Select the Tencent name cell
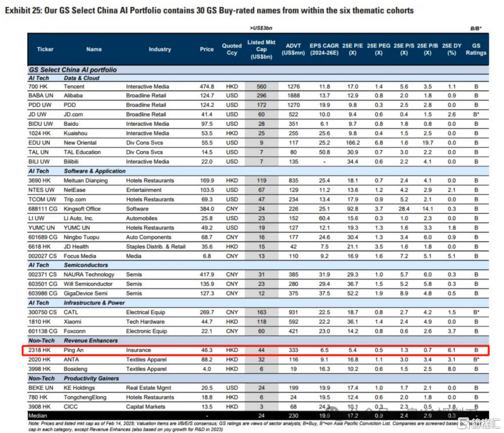This screenshot has height=433, width=504. pos(74,86)
